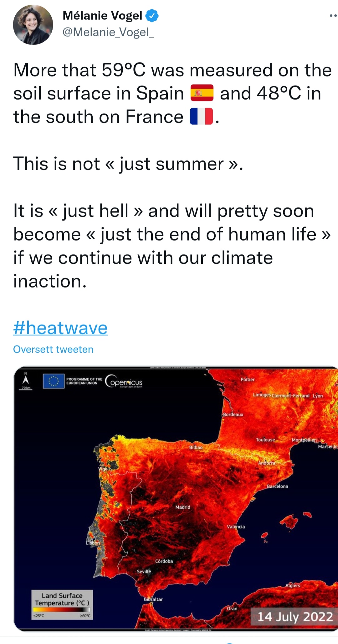The image size is (338, 644).
Task: Click the EU flag logo on map
Action: coord(54,381)
